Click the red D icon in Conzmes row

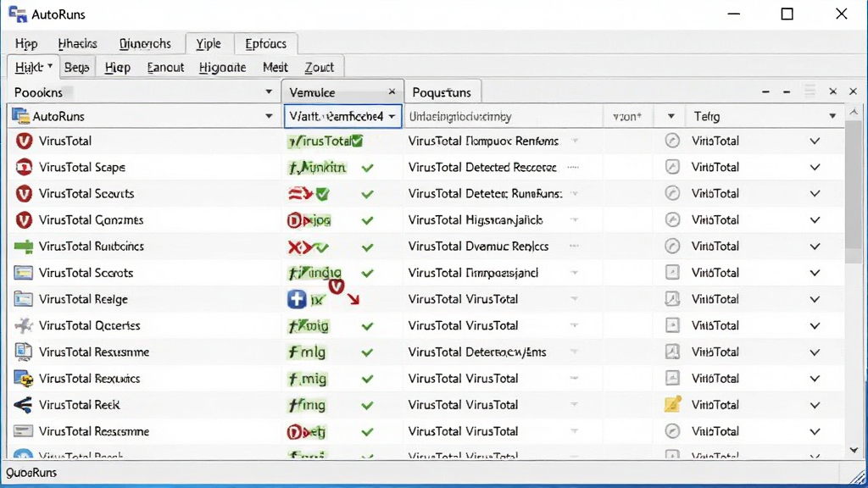[294, 221]
